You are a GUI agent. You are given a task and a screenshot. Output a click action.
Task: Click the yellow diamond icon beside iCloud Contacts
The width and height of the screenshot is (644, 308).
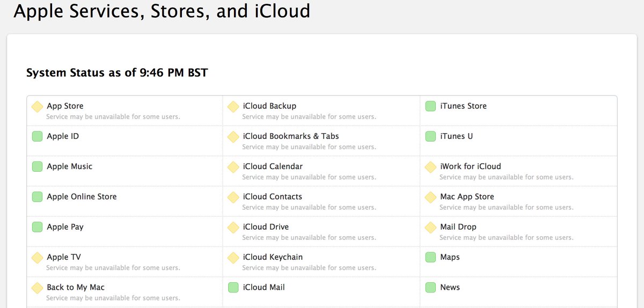233,197
